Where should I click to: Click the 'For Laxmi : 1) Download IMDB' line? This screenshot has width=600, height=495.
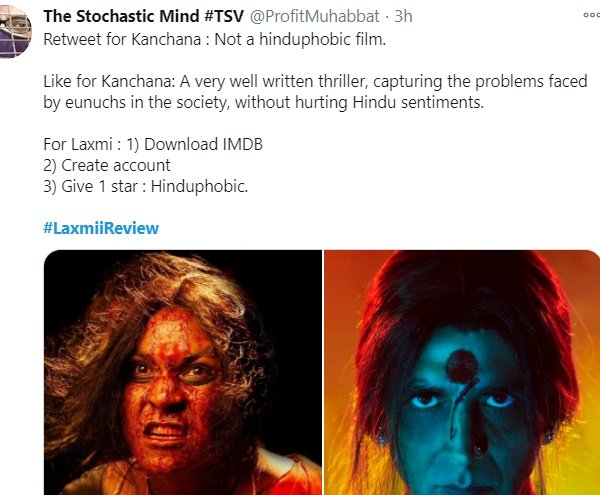pyautogui.click(x=153, y=144)
